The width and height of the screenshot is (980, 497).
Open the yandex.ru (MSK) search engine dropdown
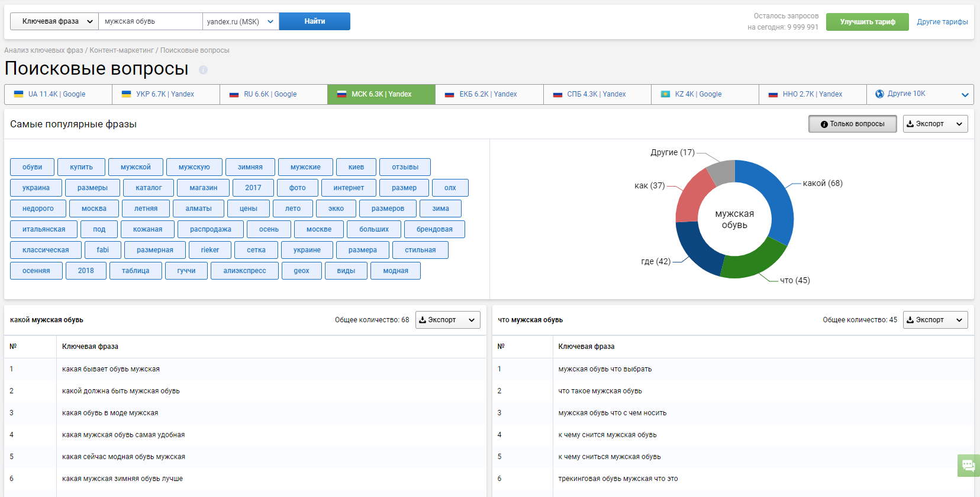[240, 21]
